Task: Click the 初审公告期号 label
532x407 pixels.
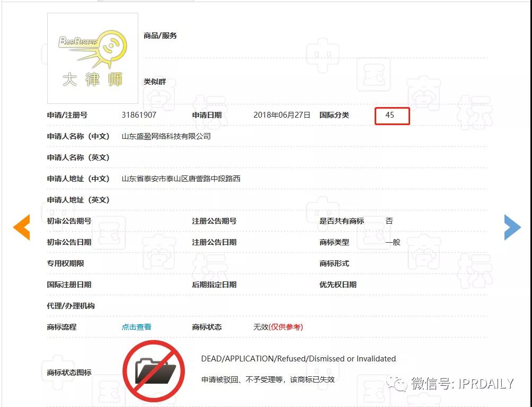Action: click(x=69, y=221)
